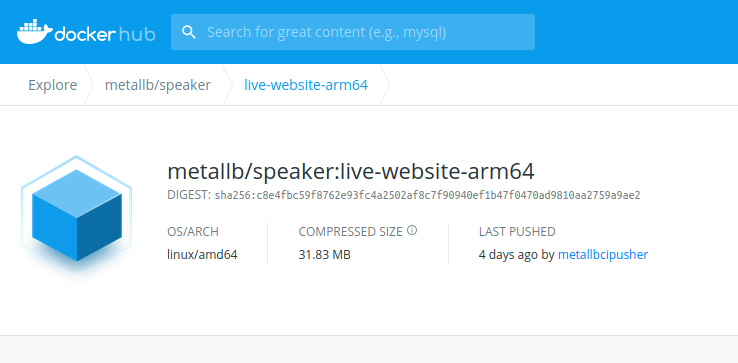Screen dimensions: 738x363
Task: Click the info icon beside Compressed Size
Action: pyautogui.click(x=412, y=230)
